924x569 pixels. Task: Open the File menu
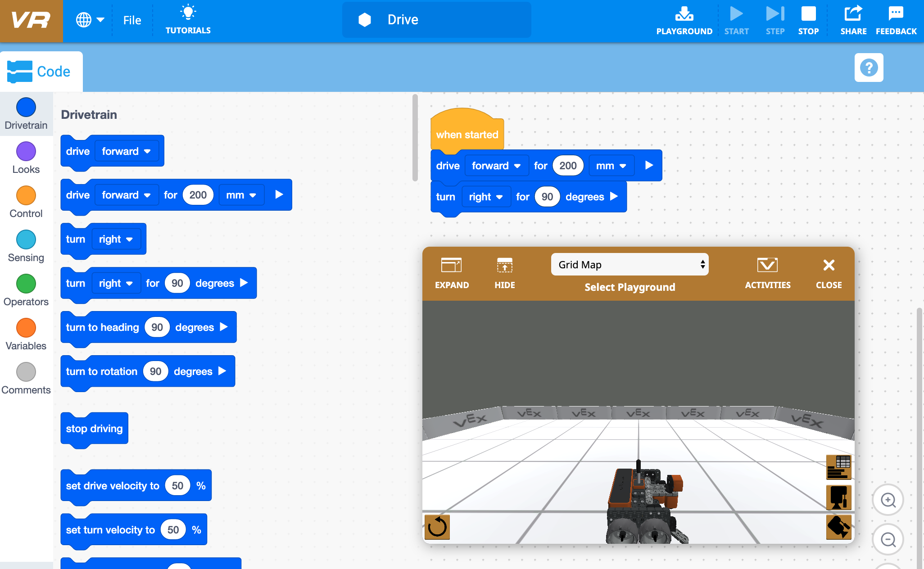pyautogui.click(x=131, y=20)
